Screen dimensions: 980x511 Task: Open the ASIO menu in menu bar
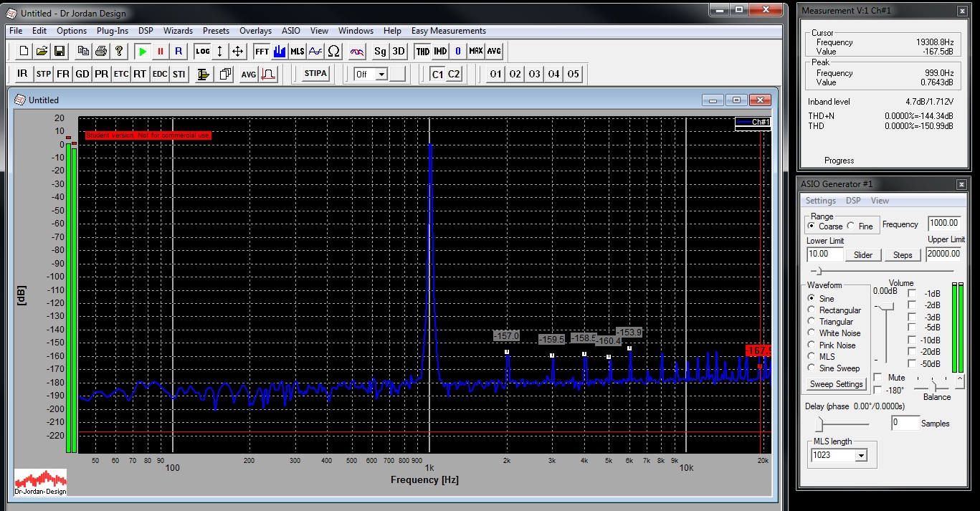(x=291, y=31)
